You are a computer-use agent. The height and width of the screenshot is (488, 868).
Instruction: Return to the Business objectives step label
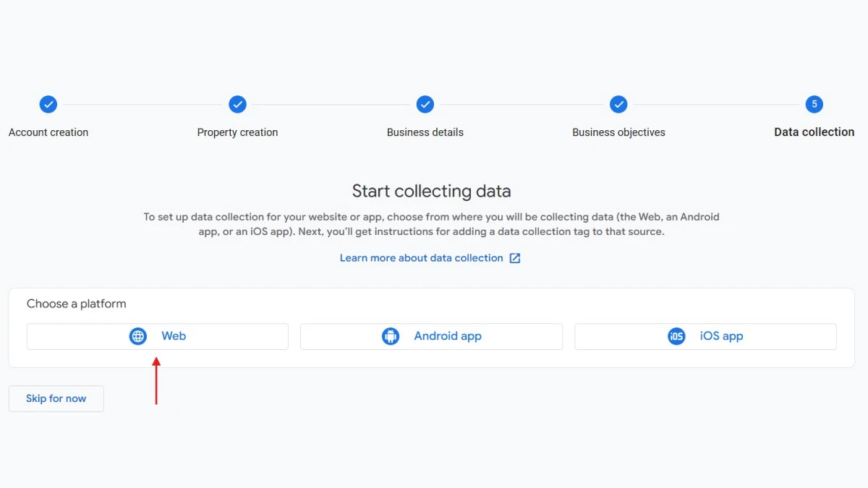(x=618, y=132)
